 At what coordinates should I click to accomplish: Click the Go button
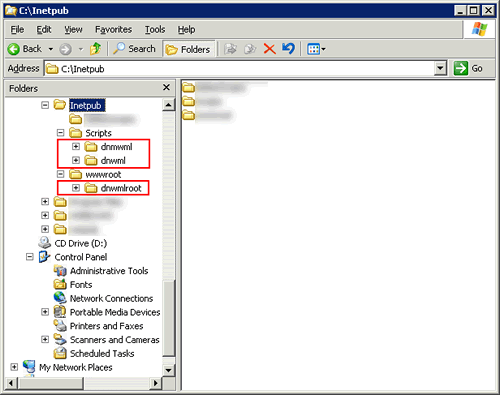(x=468, y=68)
